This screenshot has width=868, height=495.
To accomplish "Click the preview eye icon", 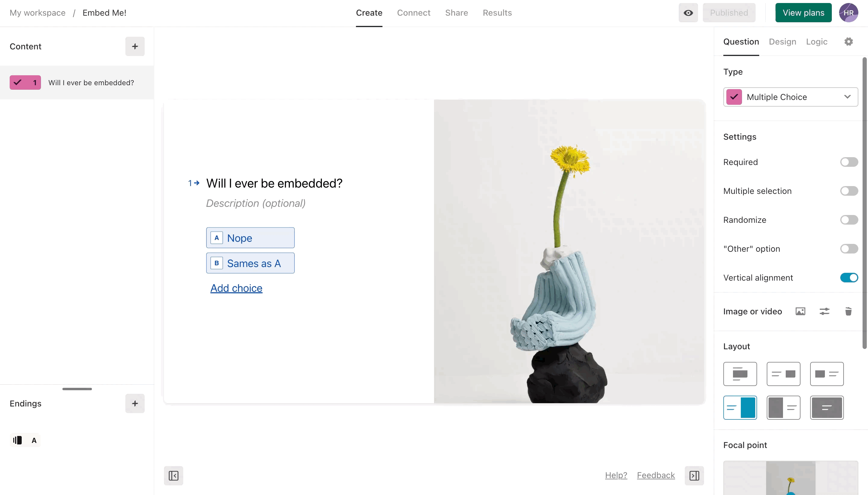I will point(689,13).
